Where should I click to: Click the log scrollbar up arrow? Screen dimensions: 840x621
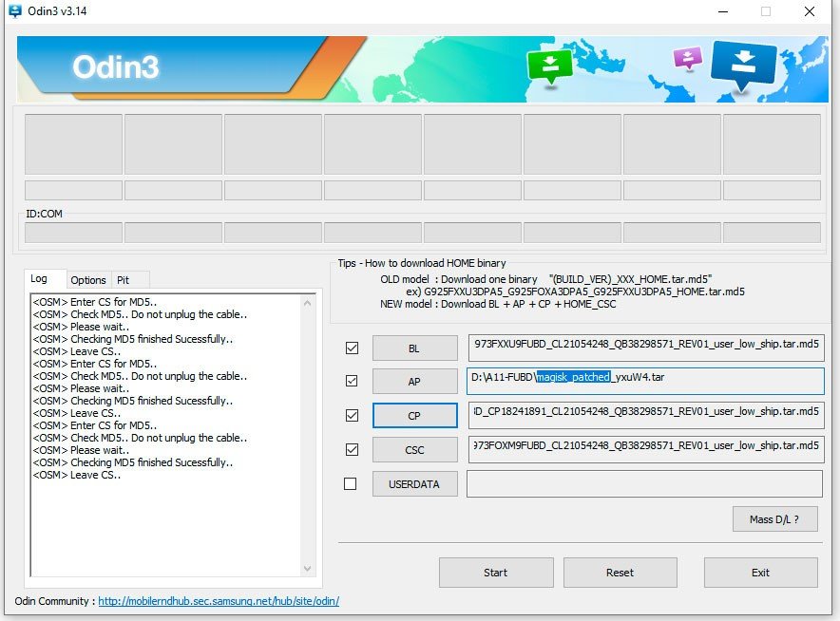coord(308,303)
